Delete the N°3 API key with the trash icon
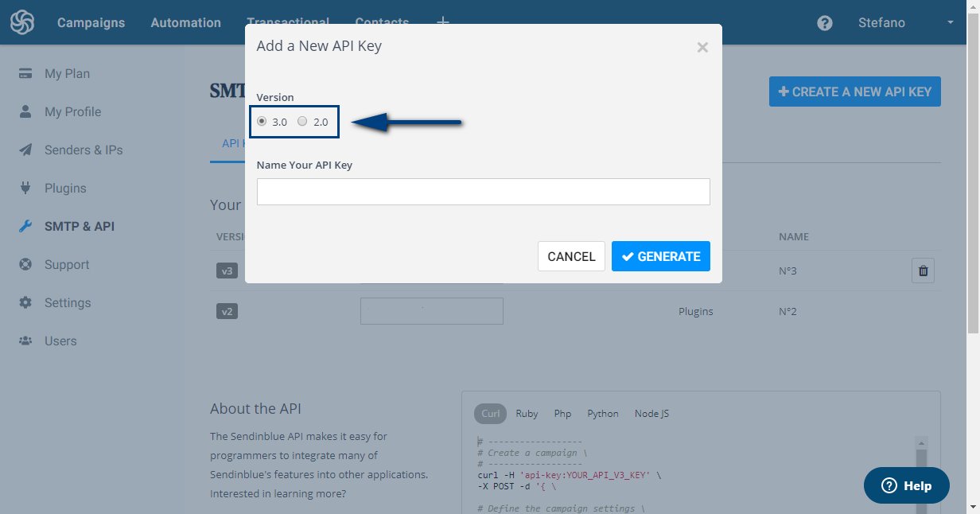980x514 pixels. (923, 271)
